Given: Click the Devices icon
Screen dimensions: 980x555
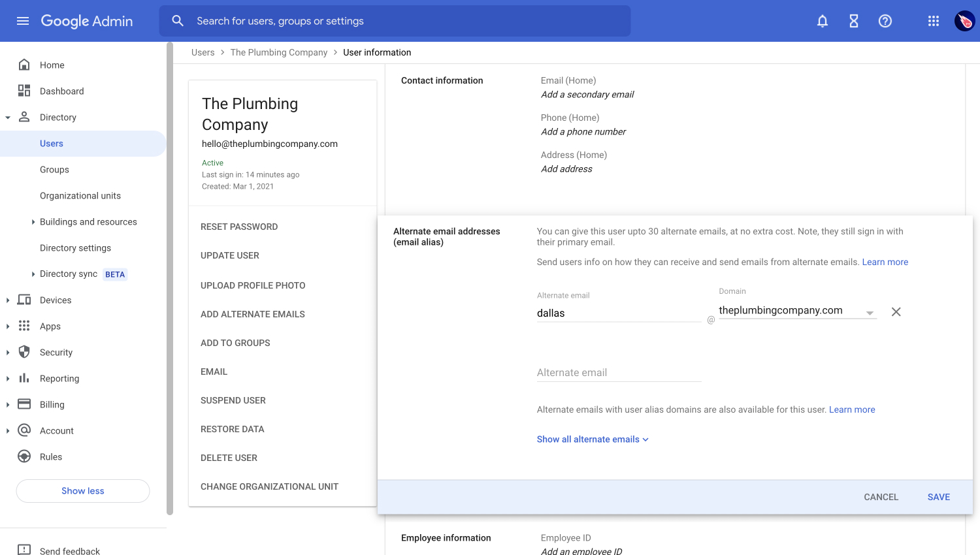Looking at the screenshot, I should 24,300.
